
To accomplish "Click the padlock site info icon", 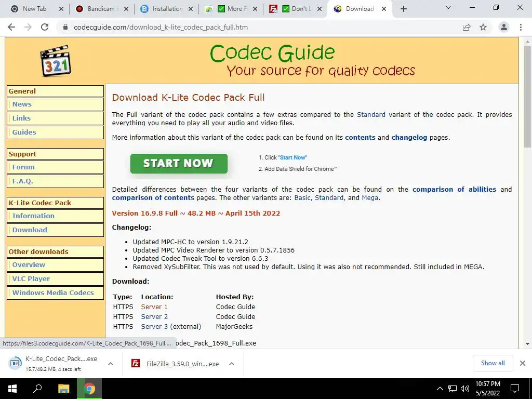I will tap(65, 27).
